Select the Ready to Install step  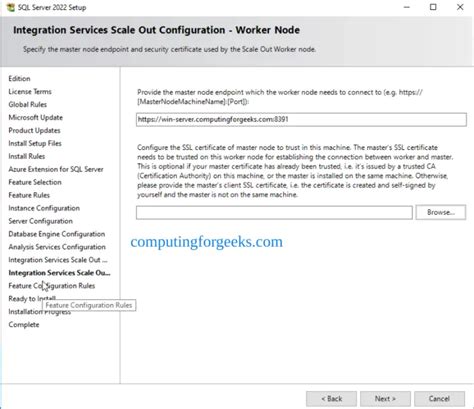pyautogui.click(x=32, y=299)
